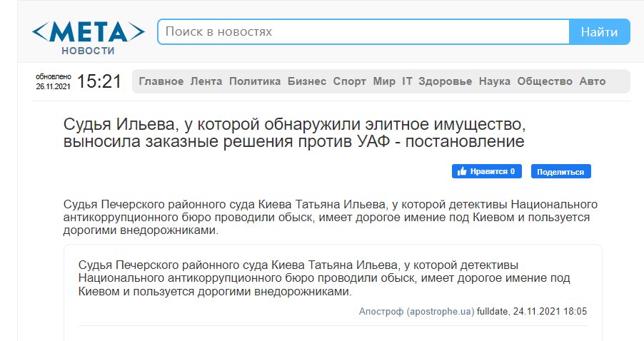Click the Найти search button
The height and width of the screenshot is (341, 644).
point(599,32)
